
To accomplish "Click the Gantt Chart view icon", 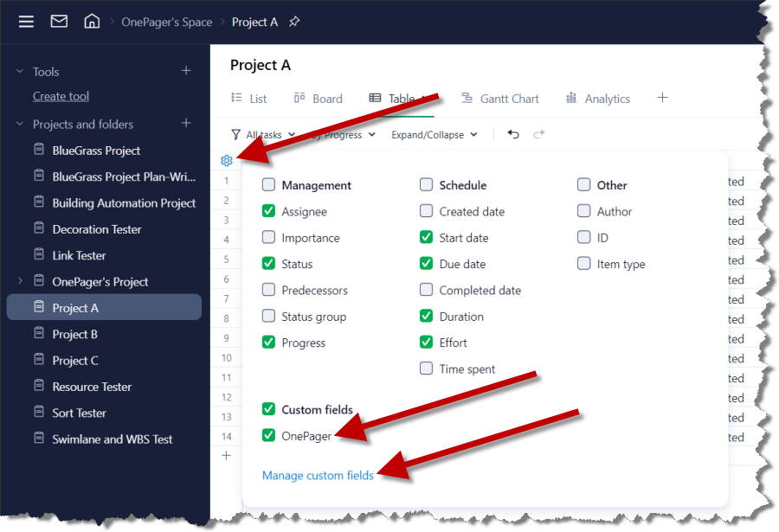I will 467,98.
